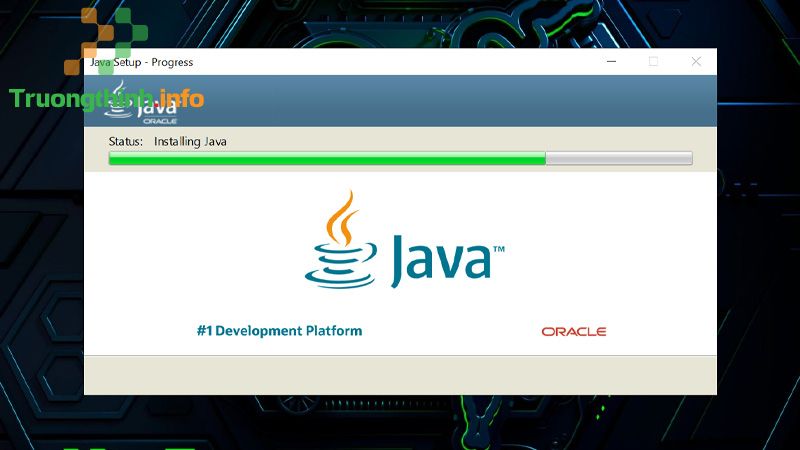Click the disabled maximize button

pyautogui.click(x=653, y=62)
